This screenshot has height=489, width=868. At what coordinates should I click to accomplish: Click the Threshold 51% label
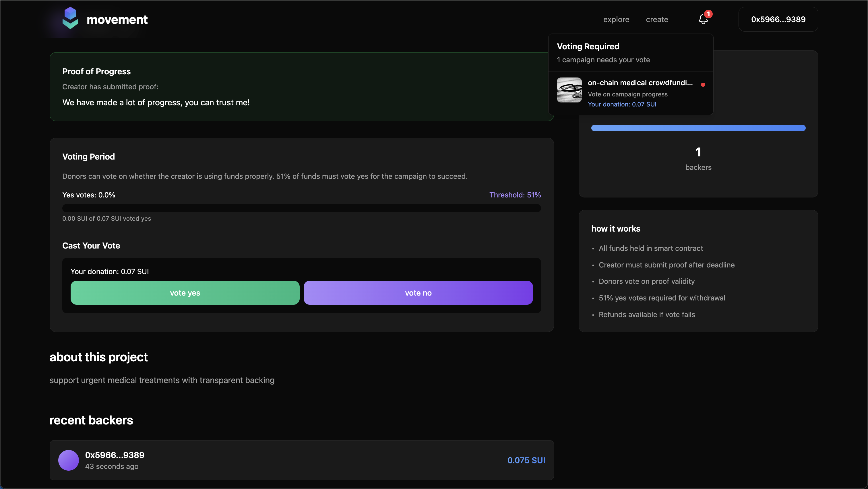(x=515, y=195)
